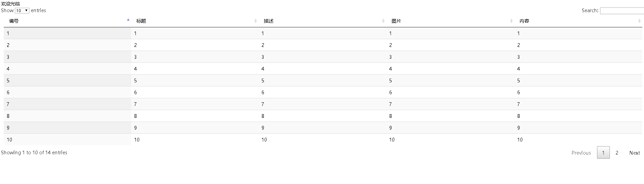Click the Previous pagination button
644x184 pixels.
581,153
